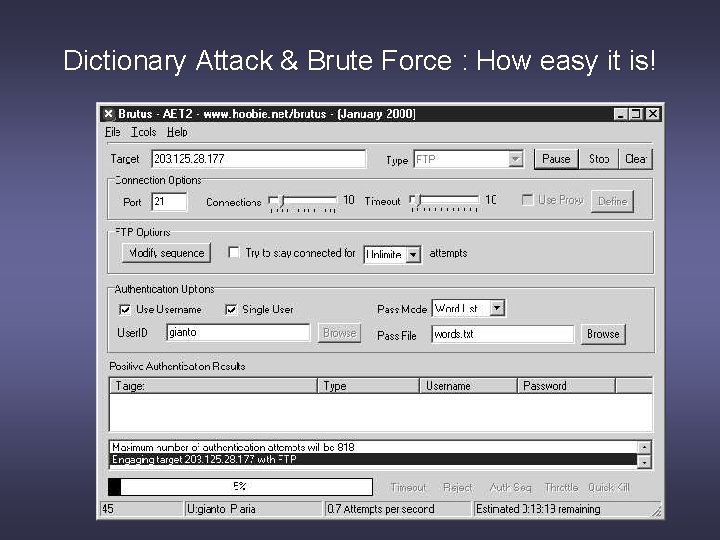Open the Tools menu
Image resolution: width=720 pixels, height=540 pixels.
coord(144,132)
